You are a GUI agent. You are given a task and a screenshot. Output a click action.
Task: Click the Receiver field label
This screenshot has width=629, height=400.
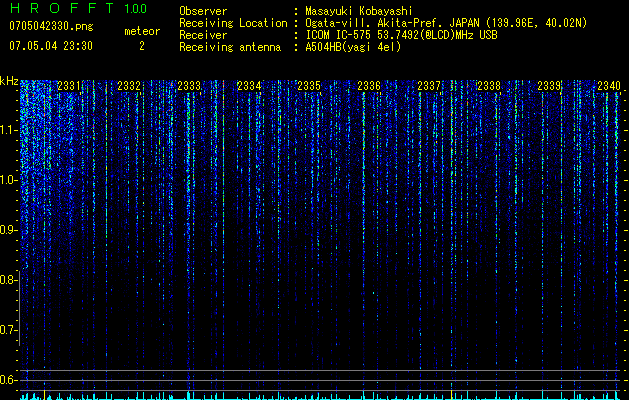pyautogui.click(x=203, y=35)
